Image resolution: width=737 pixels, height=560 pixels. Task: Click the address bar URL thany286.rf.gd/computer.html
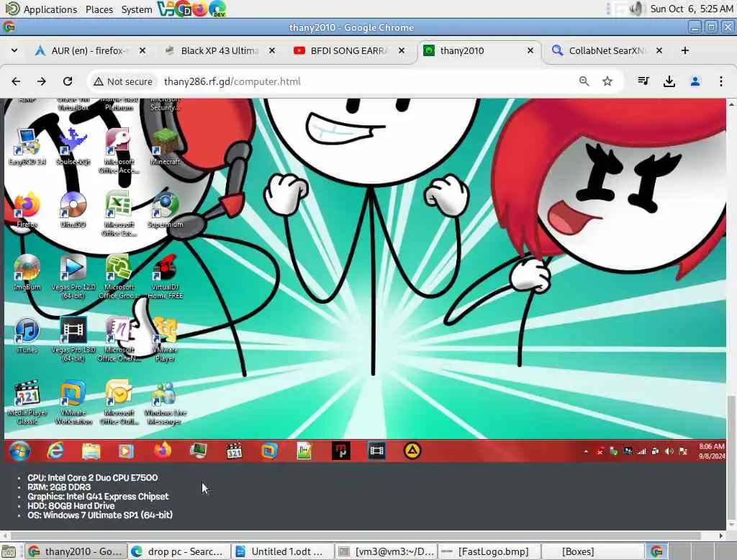tap(232, 81)
